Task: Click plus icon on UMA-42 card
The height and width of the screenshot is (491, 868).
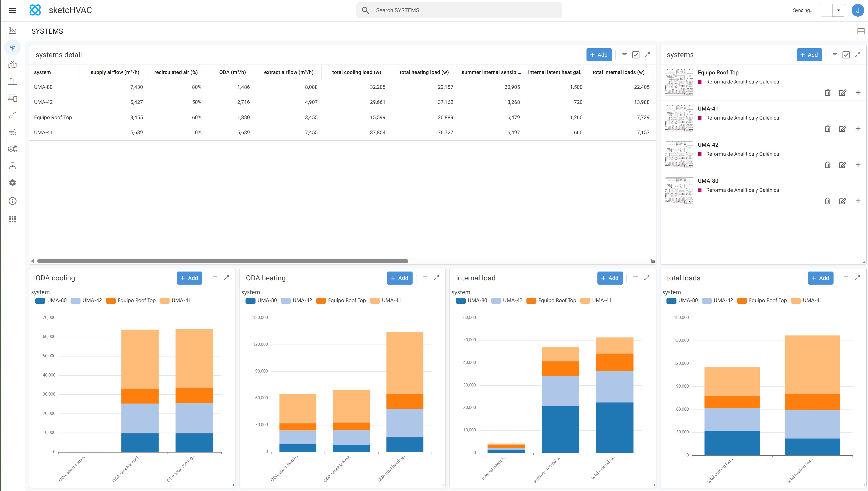Action: (x=858, y=165)
